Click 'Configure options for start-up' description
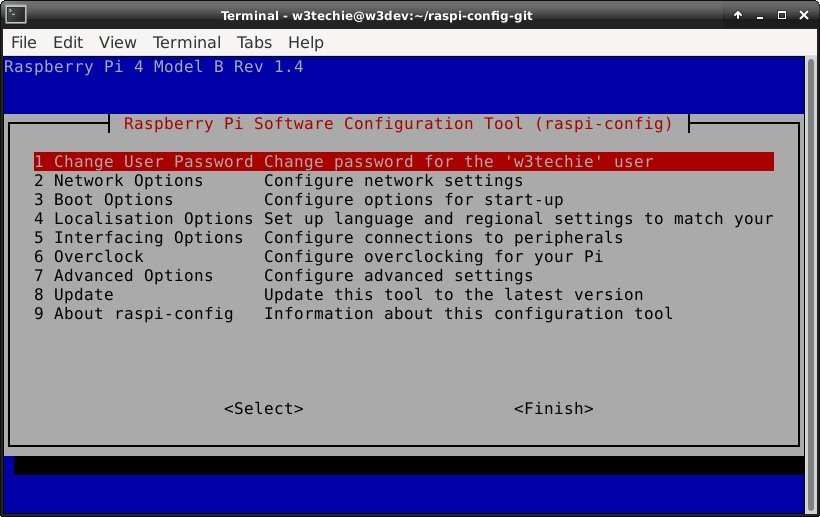Screen dimensions: 820x517 pos(414,200)
